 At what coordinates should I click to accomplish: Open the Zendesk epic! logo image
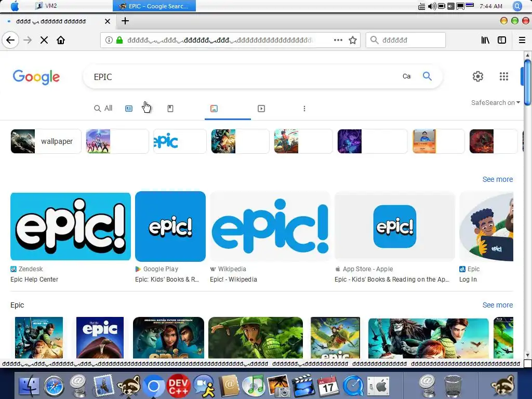[71, 227]
